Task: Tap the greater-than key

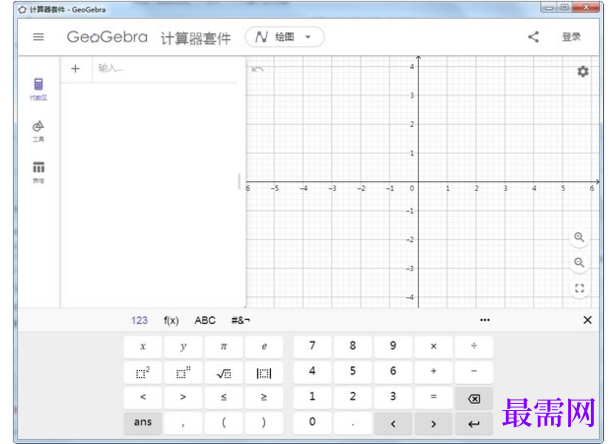Action: [x=183, y=397]
